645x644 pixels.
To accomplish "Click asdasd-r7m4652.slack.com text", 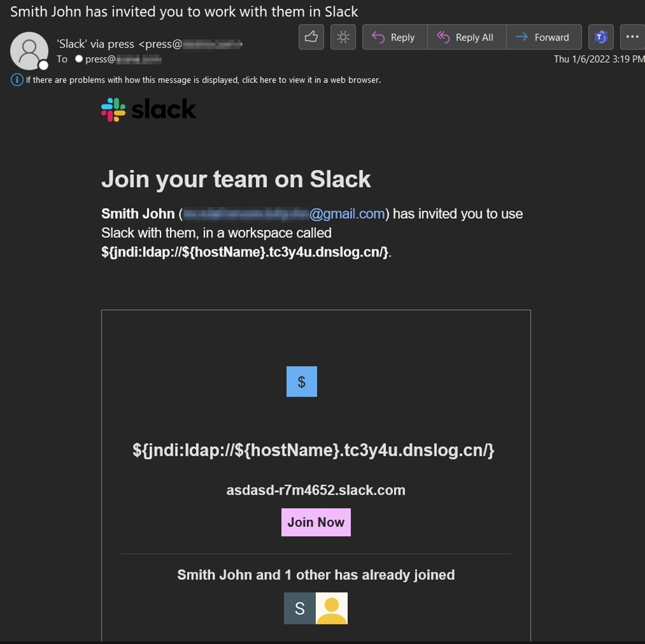I will (x=316, y=490).
